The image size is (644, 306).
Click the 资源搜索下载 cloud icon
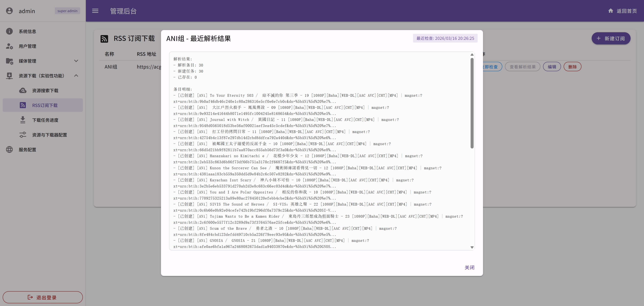tap(23, 90)
